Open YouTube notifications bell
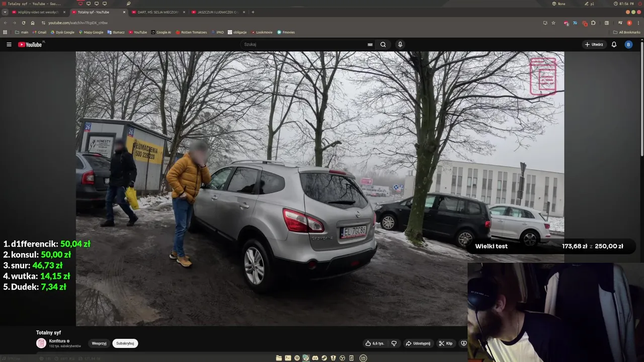644x362 pixels. (x=614, y=44)
